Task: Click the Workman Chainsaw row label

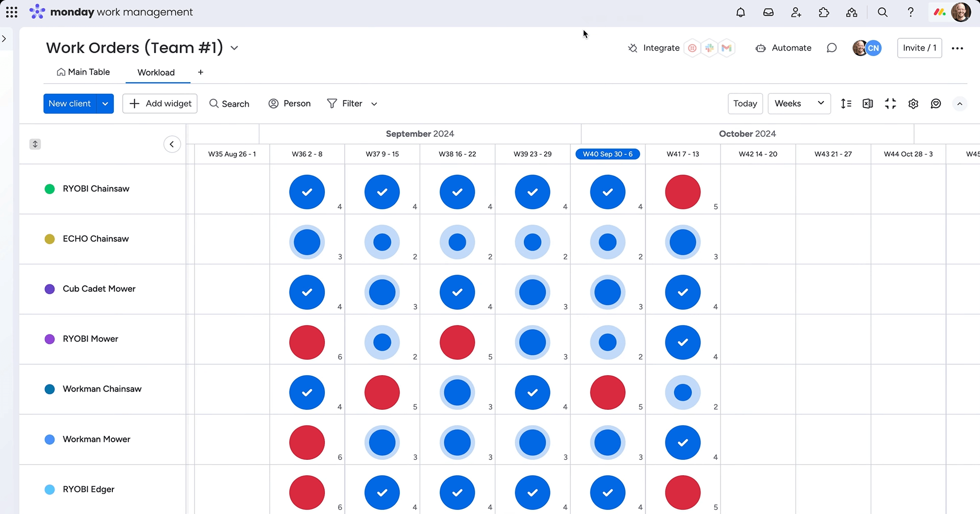Action: [x=102, y=389]
